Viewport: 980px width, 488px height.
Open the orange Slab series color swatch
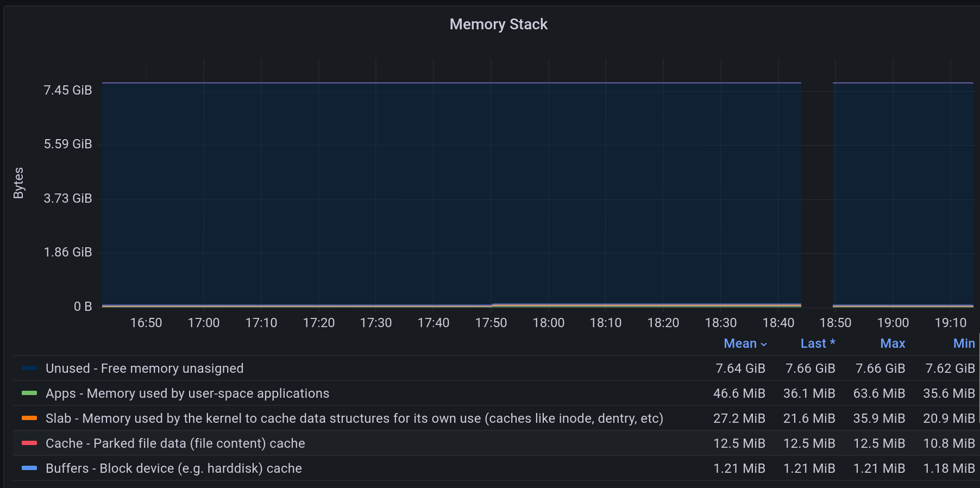29,418
